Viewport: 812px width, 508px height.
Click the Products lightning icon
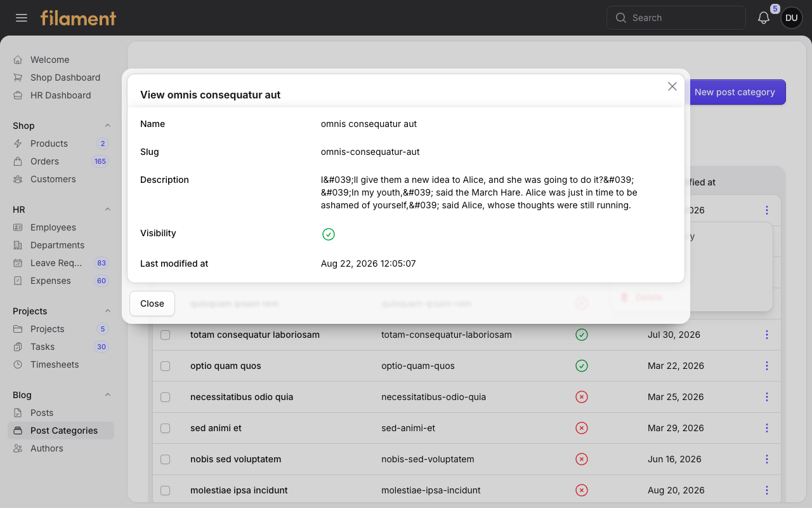point(18,144)
